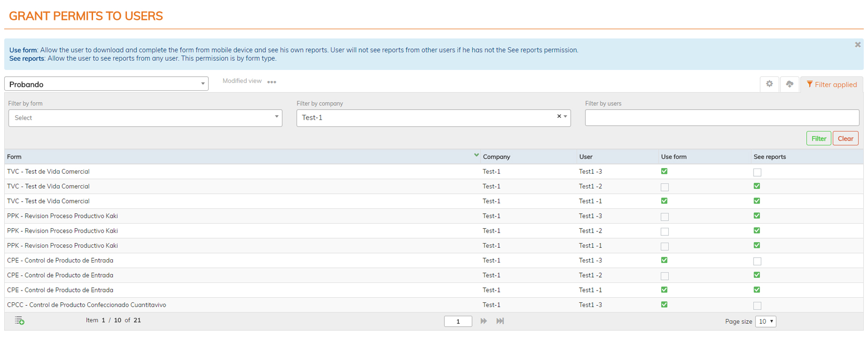Click the Filter by users input field

pyautogui.click(x=721, y=118)
